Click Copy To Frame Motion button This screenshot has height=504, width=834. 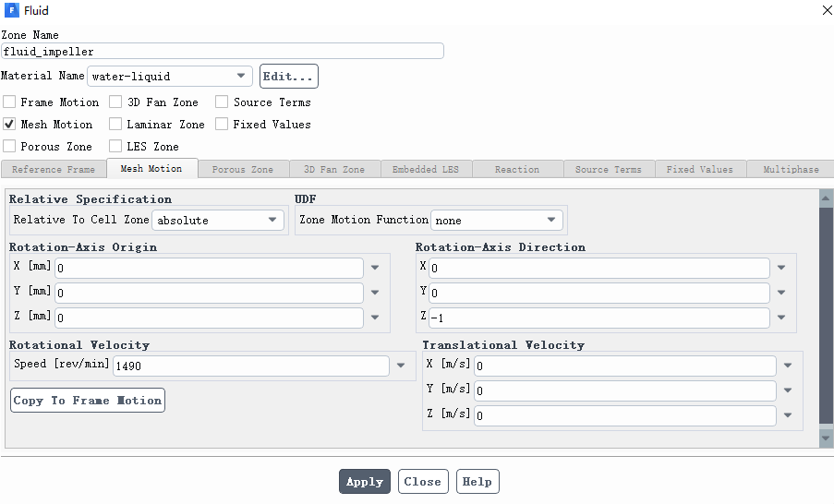click(x=88, y=401)
